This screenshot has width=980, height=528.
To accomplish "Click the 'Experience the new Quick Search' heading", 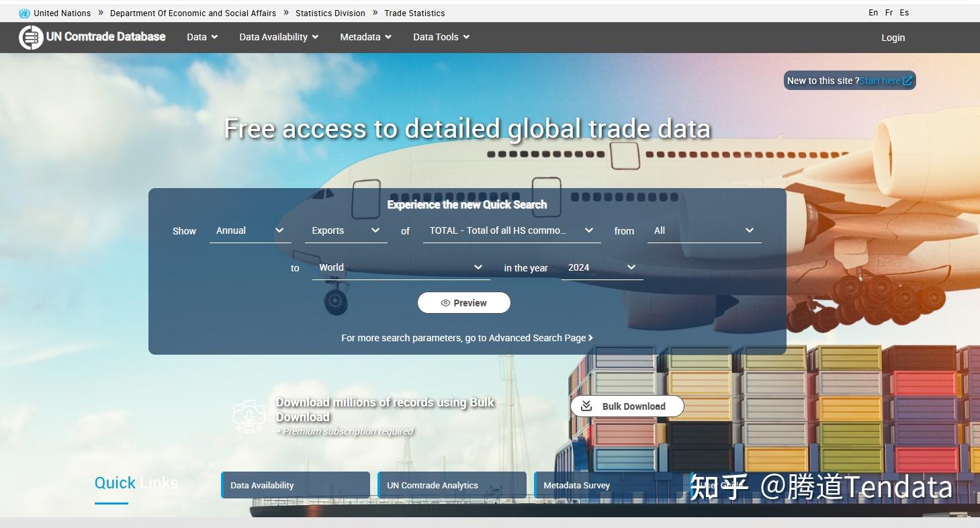I will pos(467,205).
